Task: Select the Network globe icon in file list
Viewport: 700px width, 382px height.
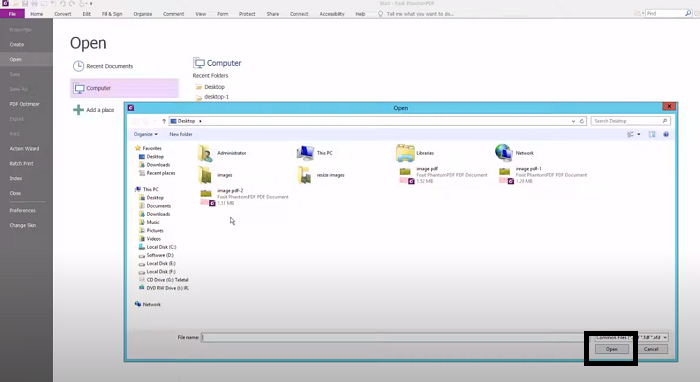Action: point(504,153)
